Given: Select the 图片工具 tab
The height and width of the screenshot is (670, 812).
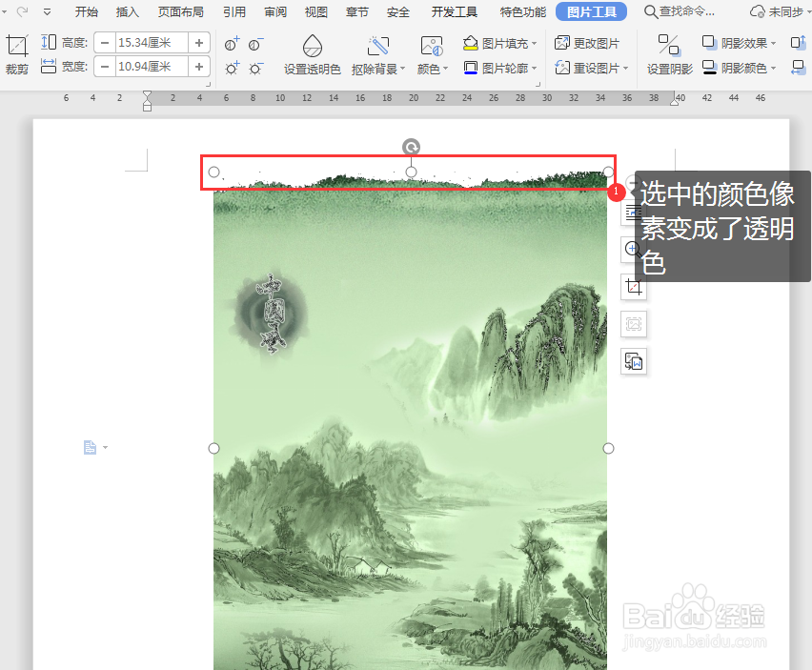Looking at the screenshot, I should click(x=592, y=11).
